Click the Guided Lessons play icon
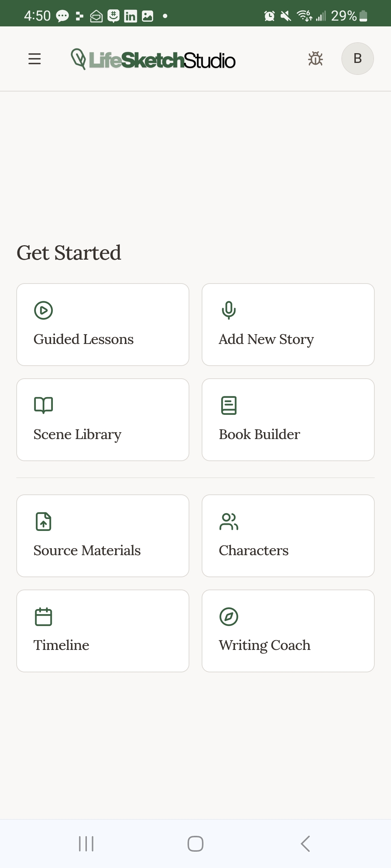The image size is (391, 868). 43,310
